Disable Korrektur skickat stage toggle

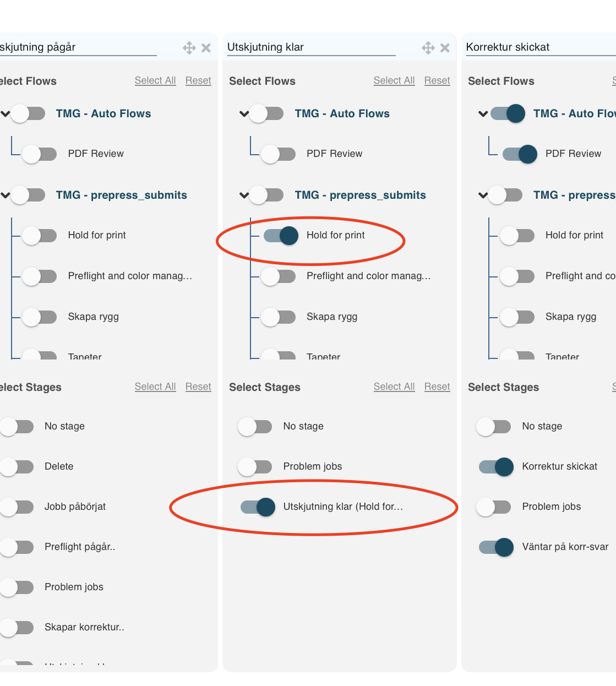point(497,467)
